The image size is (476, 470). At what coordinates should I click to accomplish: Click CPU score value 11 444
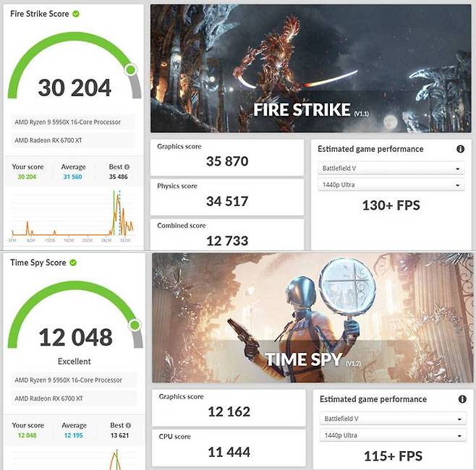tap(229, 452)
